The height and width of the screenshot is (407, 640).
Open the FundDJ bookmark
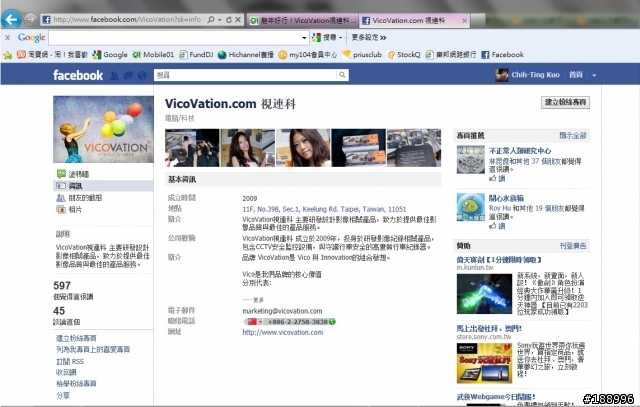(196, 55)
